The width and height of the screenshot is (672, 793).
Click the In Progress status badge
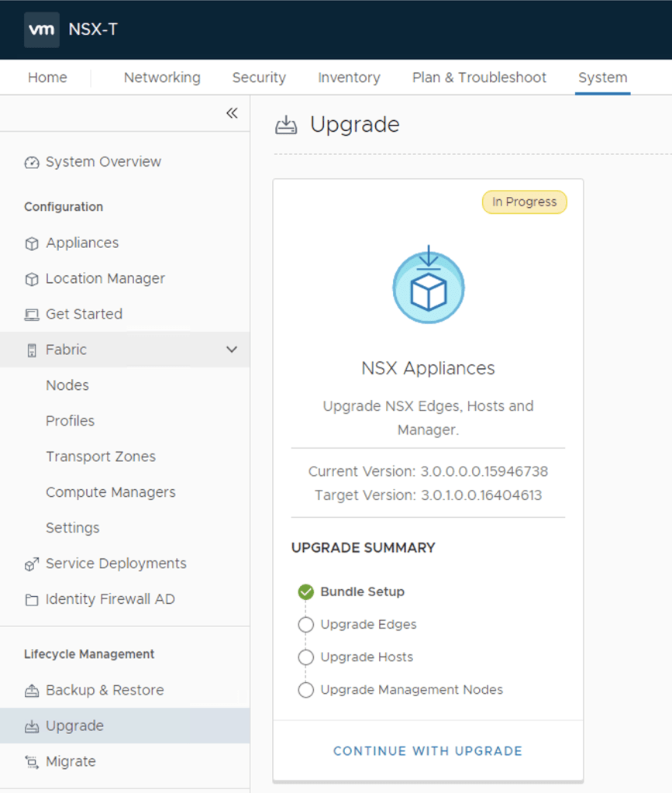coord(525,202)
